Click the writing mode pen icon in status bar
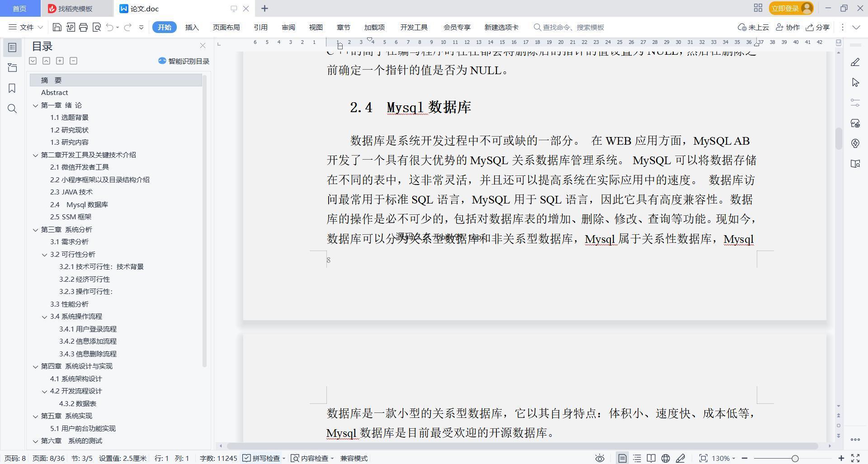Image resolution: width=868 pixels, height=464 pixels. pyautogui.click(x=680, y=458)
